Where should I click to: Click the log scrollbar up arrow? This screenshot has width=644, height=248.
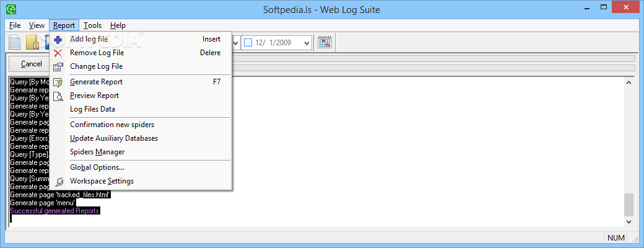[x=629, y=82]
